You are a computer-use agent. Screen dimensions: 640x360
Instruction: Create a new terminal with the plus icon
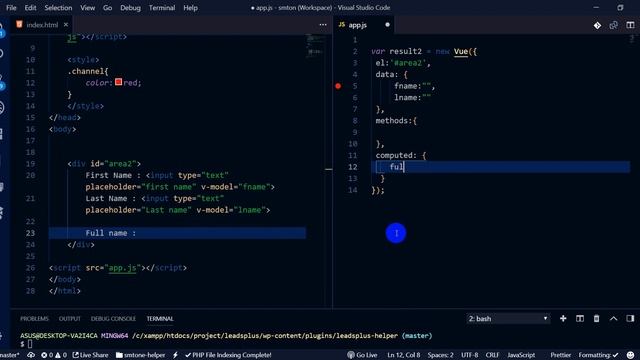click(x=563, y=318)
